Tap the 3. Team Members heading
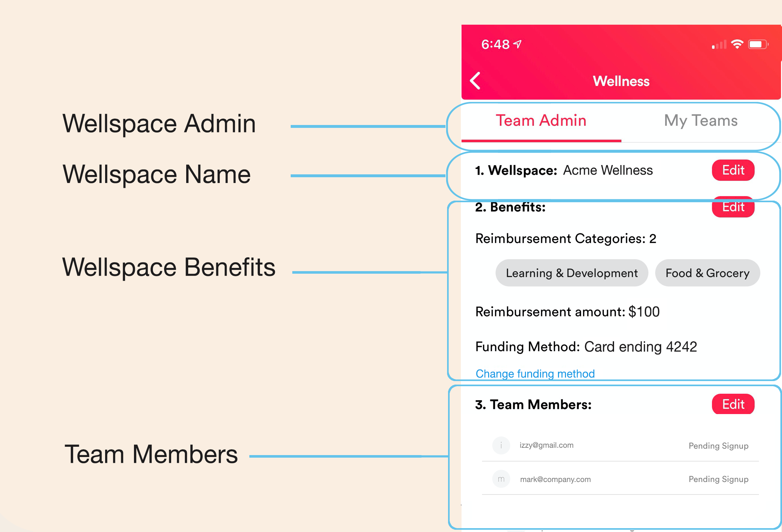The width and height of the screenshot is (782, 532). click(x=533, y=404)
